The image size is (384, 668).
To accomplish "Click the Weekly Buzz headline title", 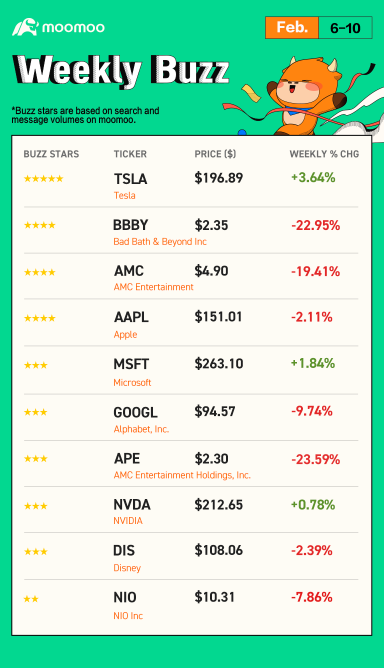I will coord(121,70).
